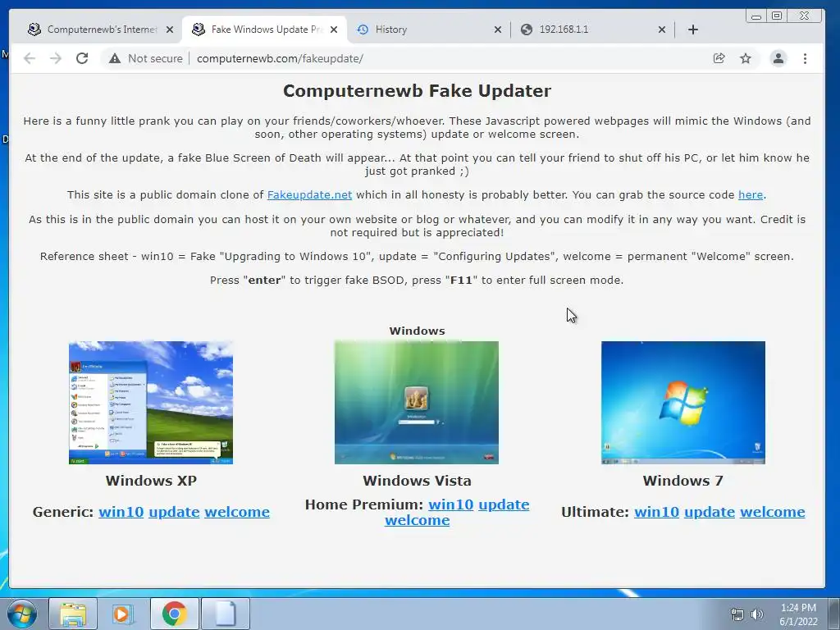Viewport: 840px width, 630px height.
Task: Click the Windows Vista screenshot thumbnail
Action: tap(416, 402)
